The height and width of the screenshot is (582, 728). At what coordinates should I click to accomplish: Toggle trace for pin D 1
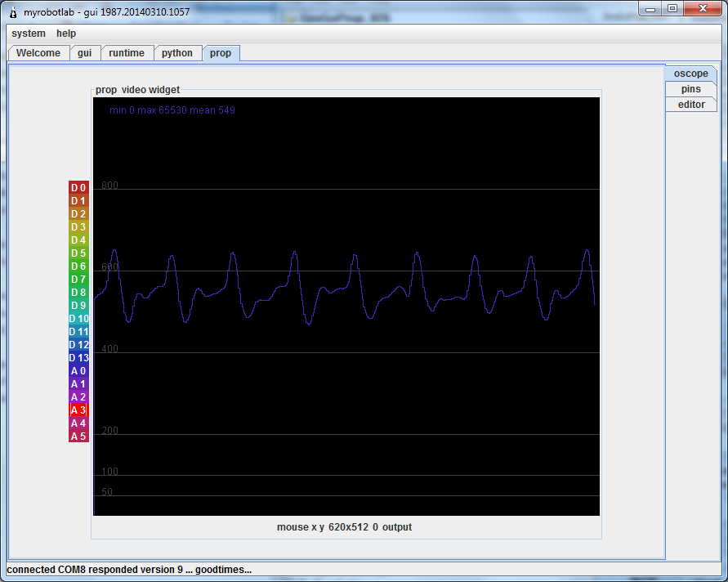point(78,200)
